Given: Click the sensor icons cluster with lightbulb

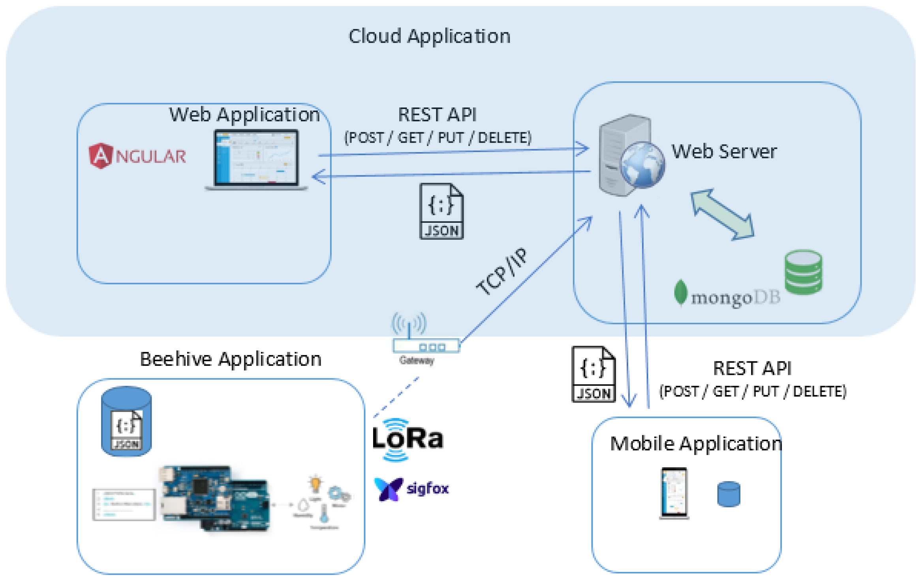Looking at the screenshot, I should pyautogui.click(x=322, y=502).
